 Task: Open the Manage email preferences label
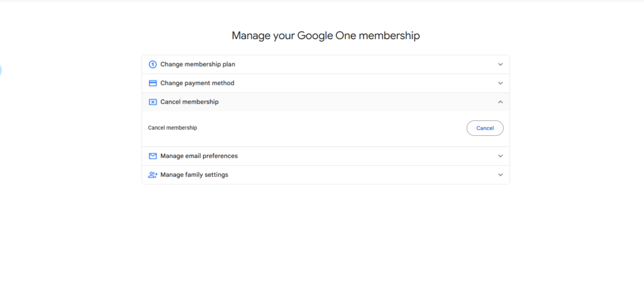[199, 156]
